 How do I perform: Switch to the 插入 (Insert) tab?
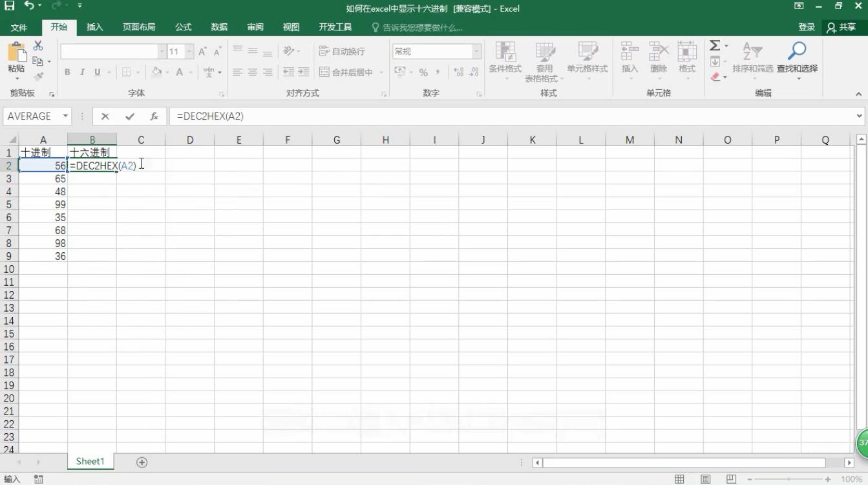[x=95, y=27]
